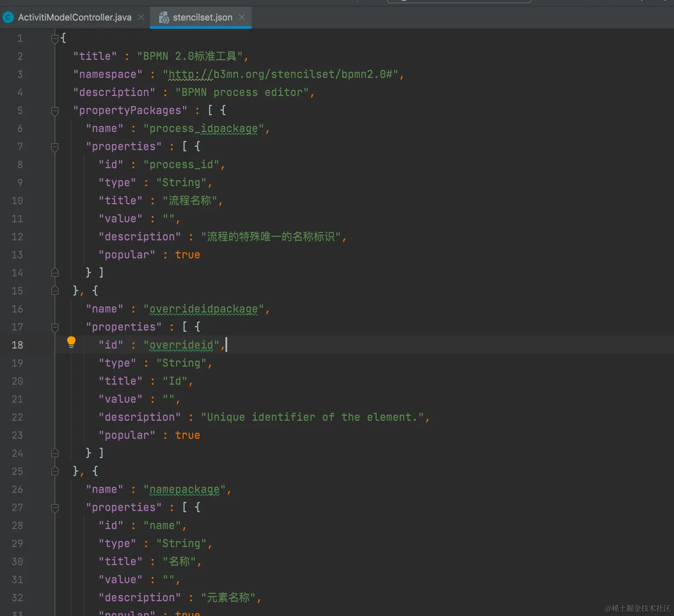Click line number 22 in the gutter

17,418
